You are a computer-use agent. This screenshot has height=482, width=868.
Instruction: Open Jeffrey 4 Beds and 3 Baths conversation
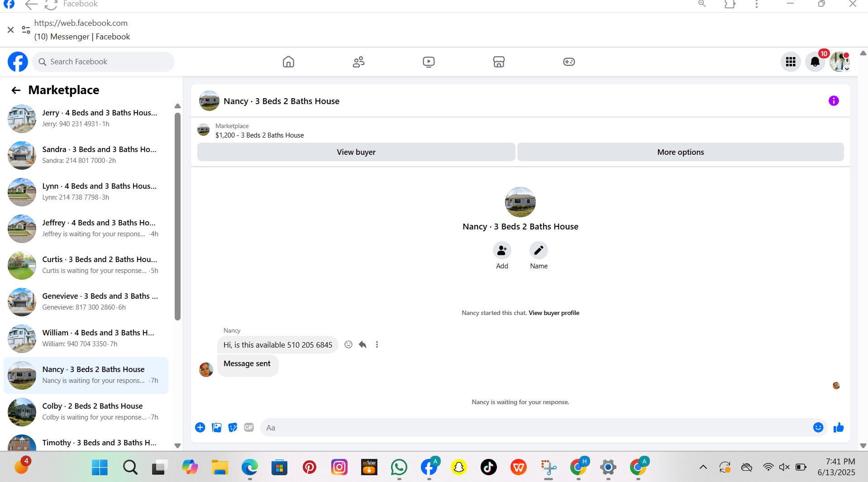[x=86, y=229]
